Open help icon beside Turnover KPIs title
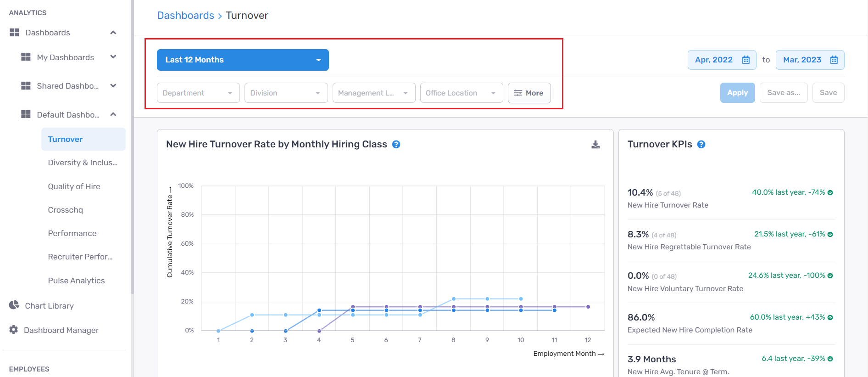868x377 pixels. click(x=701, y=145)
